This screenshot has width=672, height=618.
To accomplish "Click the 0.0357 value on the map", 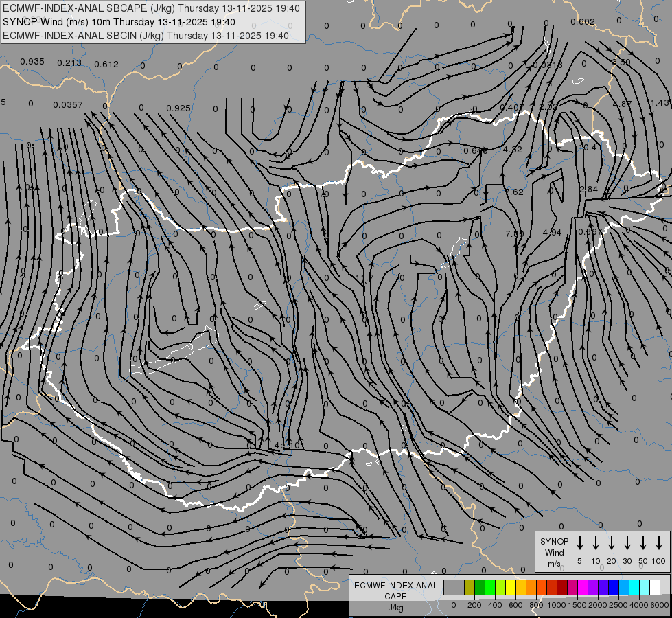I will (x=68, y=104).
